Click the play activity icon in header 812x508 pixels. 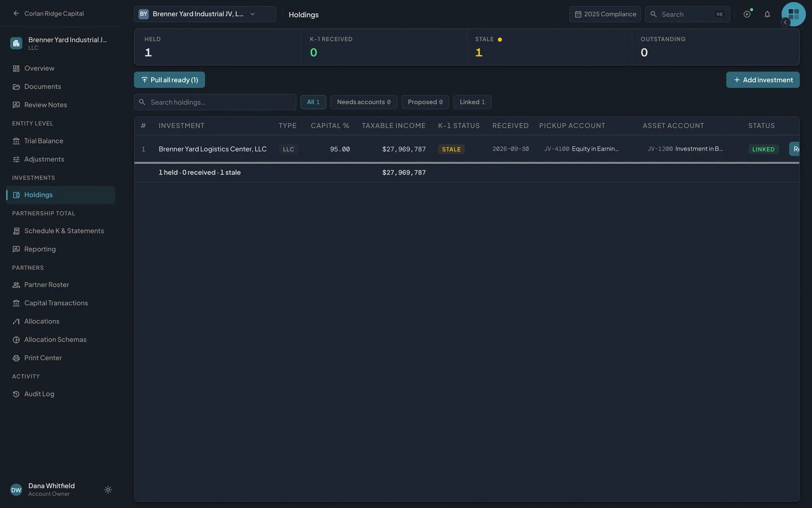coord(747,14)
